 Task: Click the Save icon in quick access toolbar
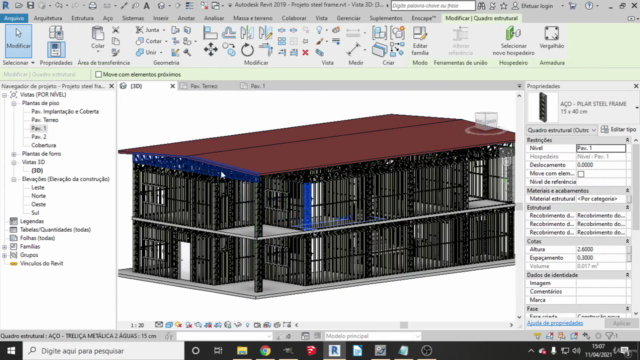coord(31,5)
